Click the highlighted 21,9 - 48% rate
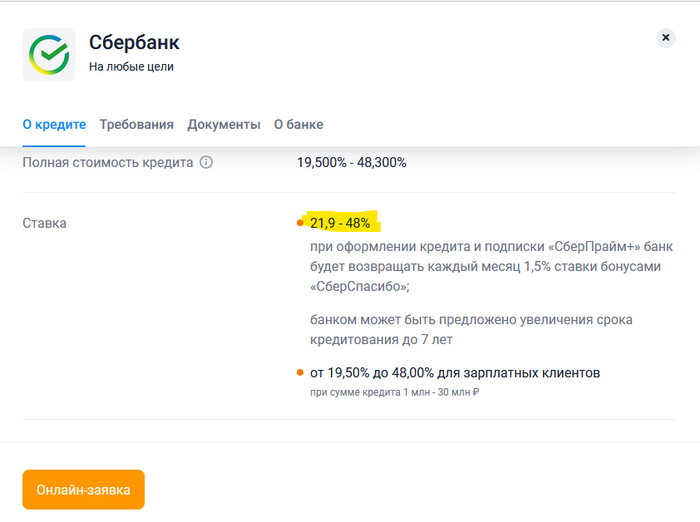This screenshot has width=700, height=522. coord(340,223)
